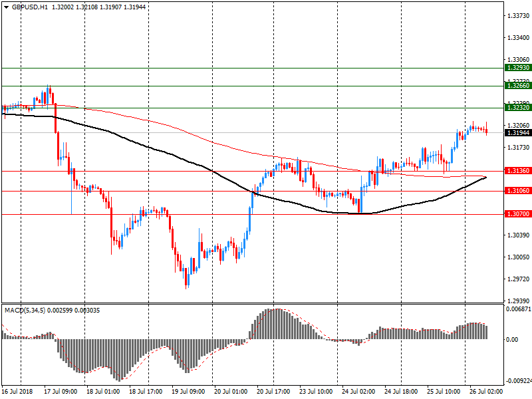Click the 26 Jul 02:00 time label
Screen dimensions: 532x399
[x=486, y=392]
